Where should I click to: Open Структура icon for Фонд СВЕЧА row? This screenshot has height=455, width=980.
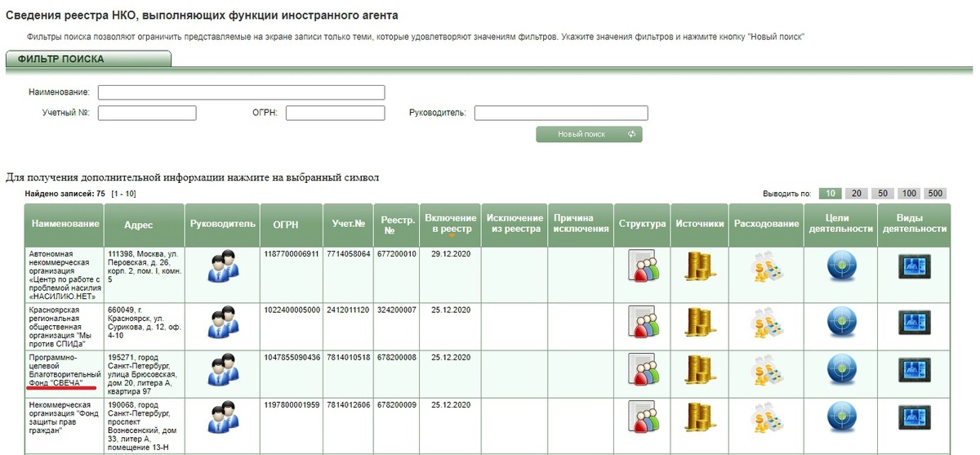point(642,370)
